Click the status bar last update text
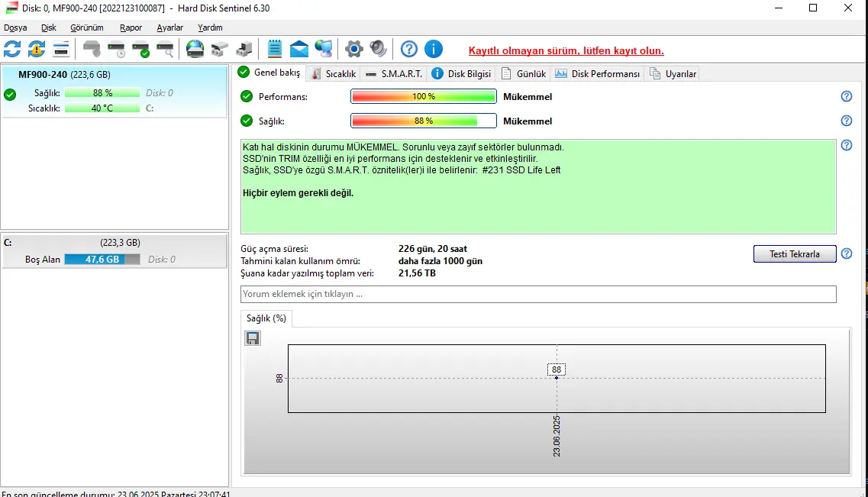This screenshot has height=497, width=868. [116, 493]
